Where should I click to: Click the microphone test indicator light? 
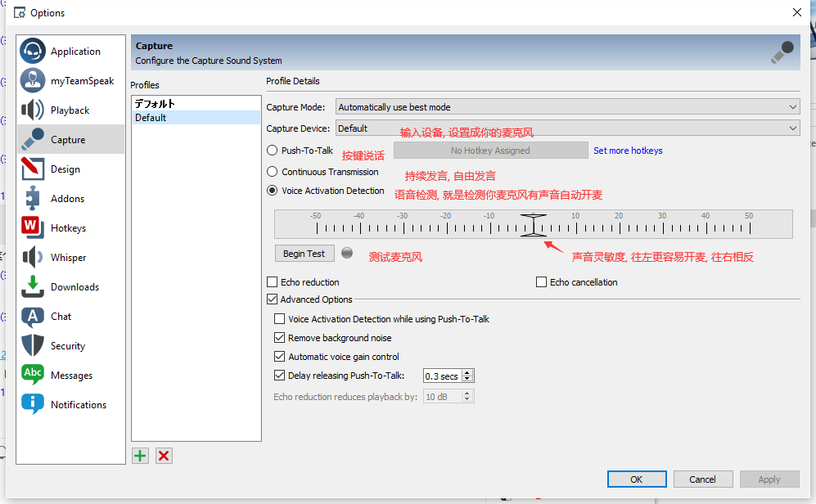[347, 253]
